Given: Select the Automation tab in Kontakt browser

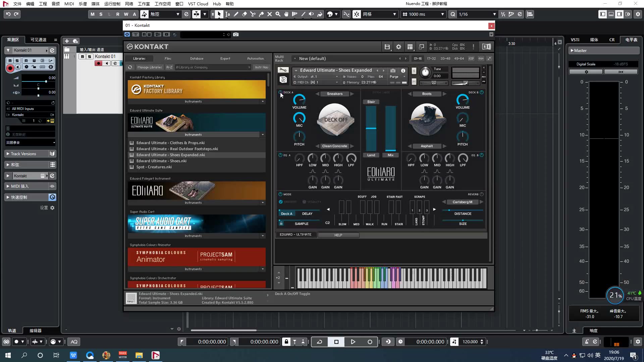Looking at the screenshot, I should click(255, 58).
